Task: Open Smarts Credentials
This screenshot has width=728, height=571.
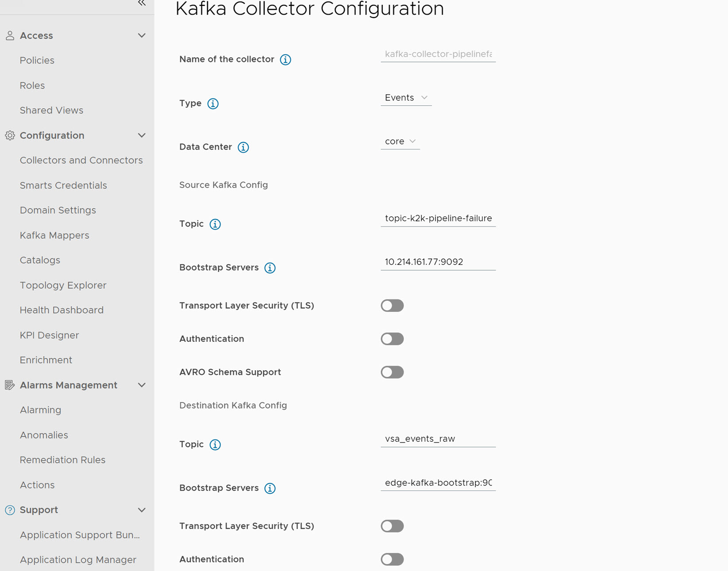Action: coord(63,185)
